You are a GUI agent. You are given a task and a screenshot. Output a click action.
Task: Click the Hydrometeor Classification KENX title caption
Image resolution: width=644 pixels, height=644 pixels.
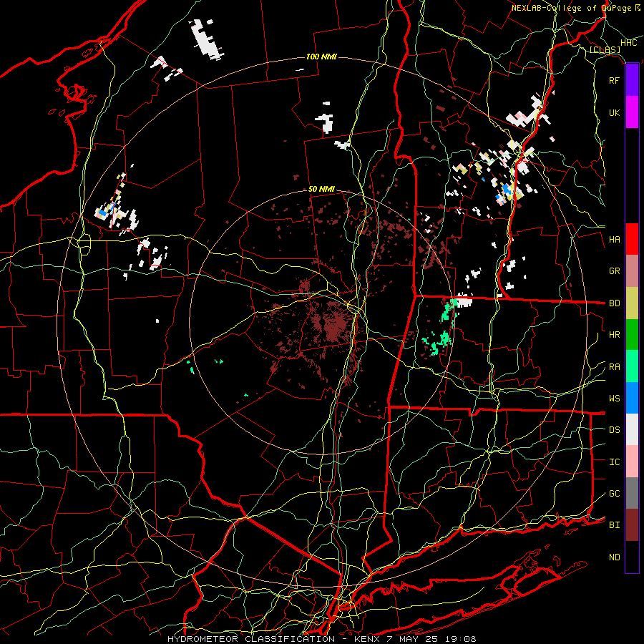(321, 639)
